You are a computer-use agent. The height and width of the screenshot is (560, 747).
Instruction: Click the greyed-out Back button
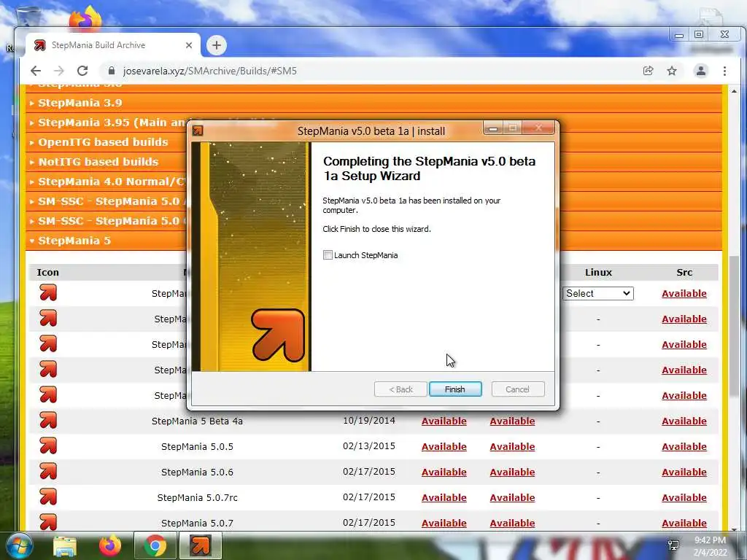pyautogui.click(x=400, y=389)
